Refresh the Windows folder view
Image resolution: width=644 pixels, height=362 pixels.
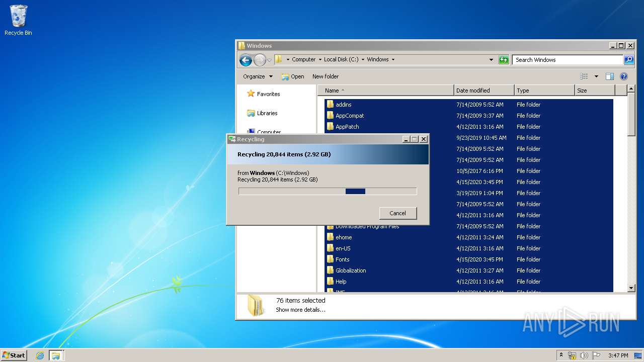pyautogui.click(x=504, y=60)
